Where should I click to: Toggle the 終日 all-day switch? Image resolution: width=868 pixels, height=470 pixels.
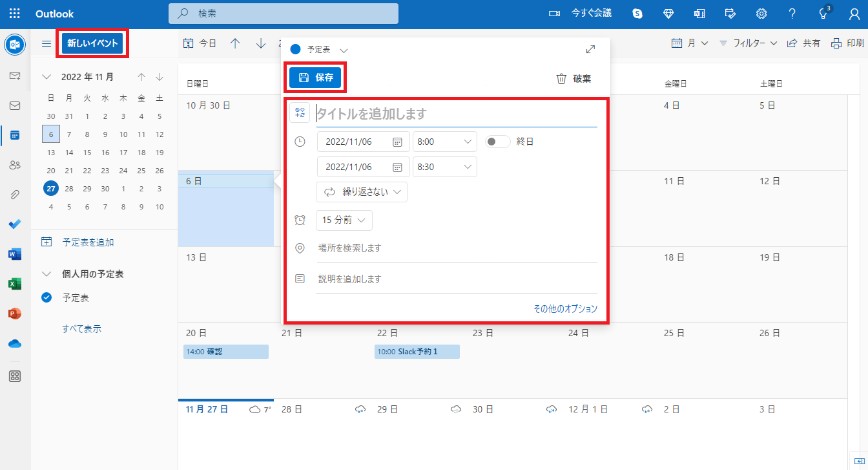click(497, 142)
